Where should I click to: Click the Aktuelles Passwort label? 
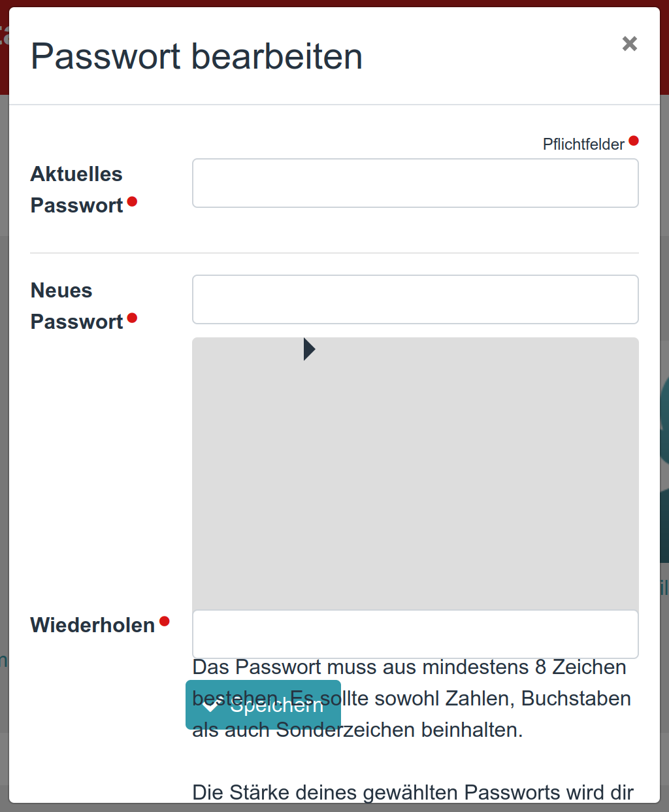point(76,189)
